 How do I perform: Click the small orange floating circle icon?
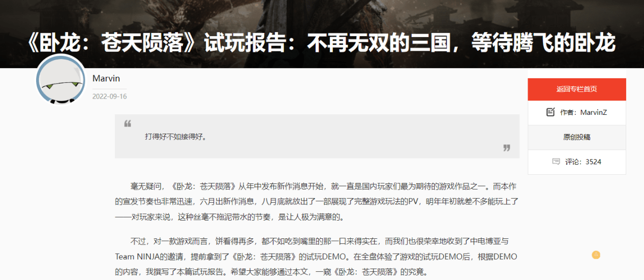point(596,255)
